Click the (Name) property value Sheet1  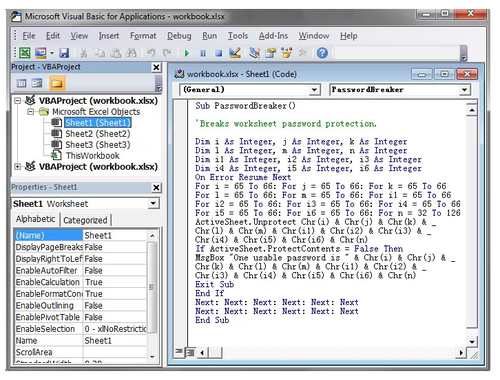tap(115, 235)
